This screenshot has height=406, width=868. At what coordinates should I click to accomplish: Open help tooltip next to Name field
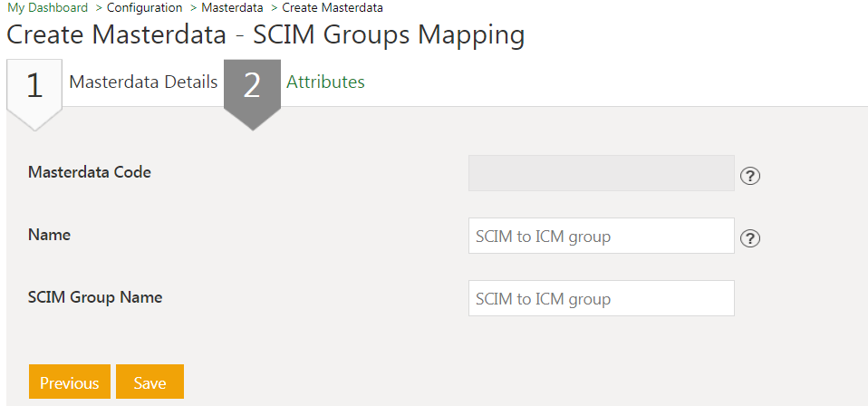point(750,238)
